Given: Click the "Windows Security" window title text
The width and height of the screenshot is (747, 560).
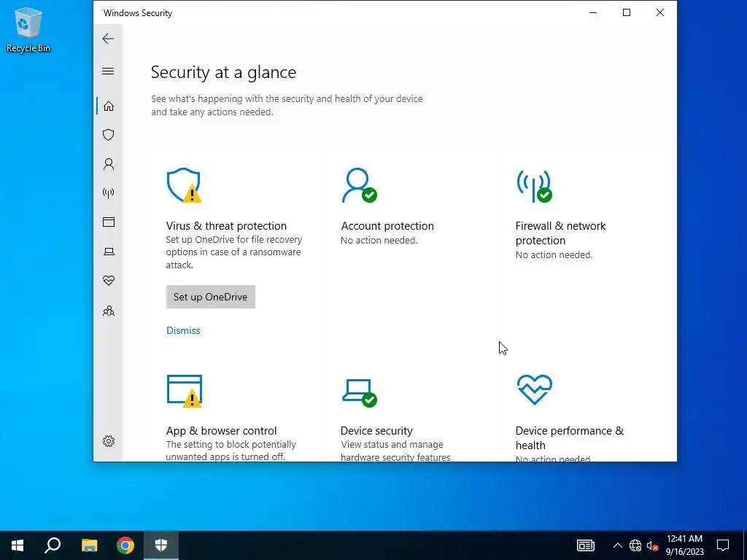Looking at the screenshot, I should point(138,13).
